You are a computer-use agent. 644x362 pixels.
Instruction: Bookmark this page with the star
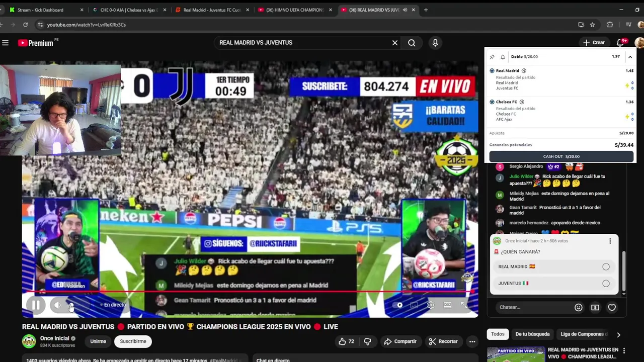pos(593,25)
